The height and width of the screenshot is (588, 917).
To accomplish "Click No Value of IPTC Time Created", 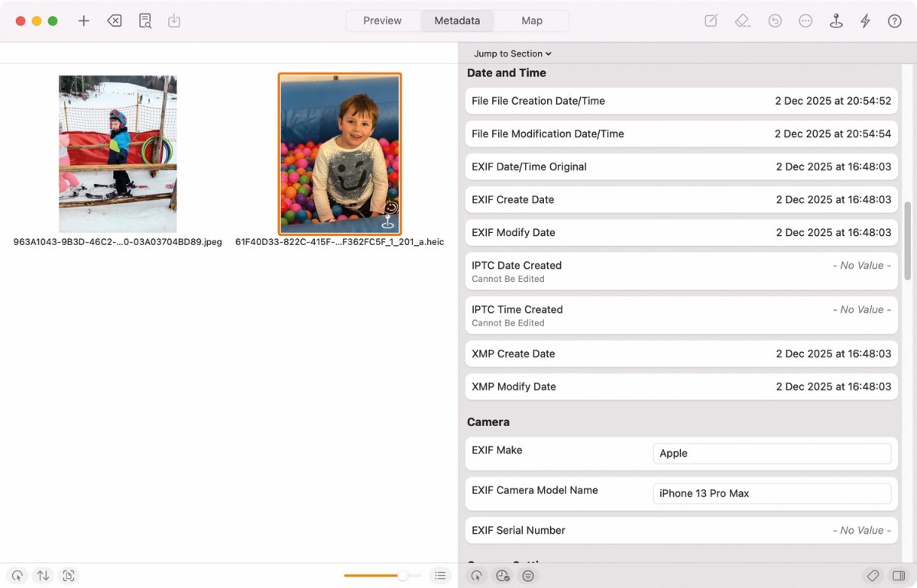I will click(862, 310).
